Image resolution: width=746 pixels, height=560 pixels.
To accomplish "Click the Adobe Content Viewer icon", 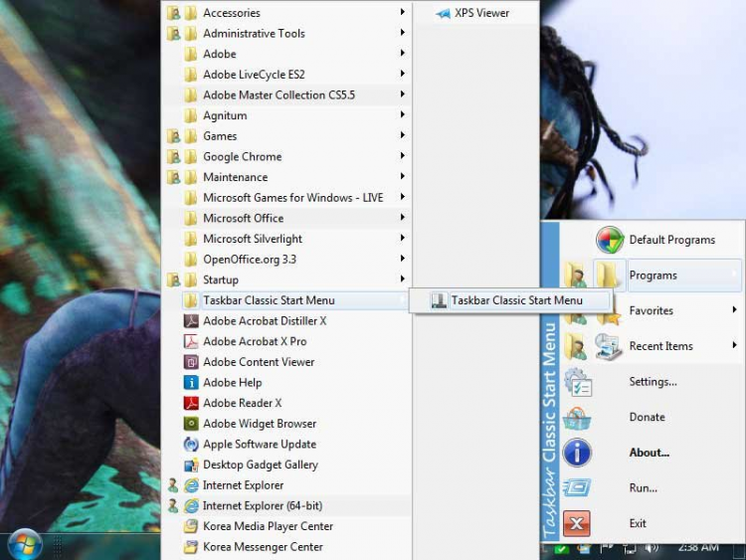I will (x=191, y=362).
